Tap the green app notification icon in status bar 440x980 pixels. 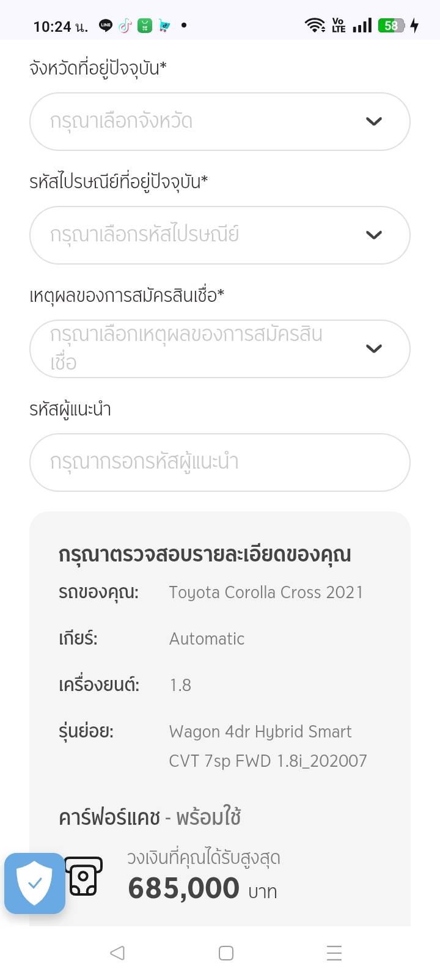coord(145,26)
